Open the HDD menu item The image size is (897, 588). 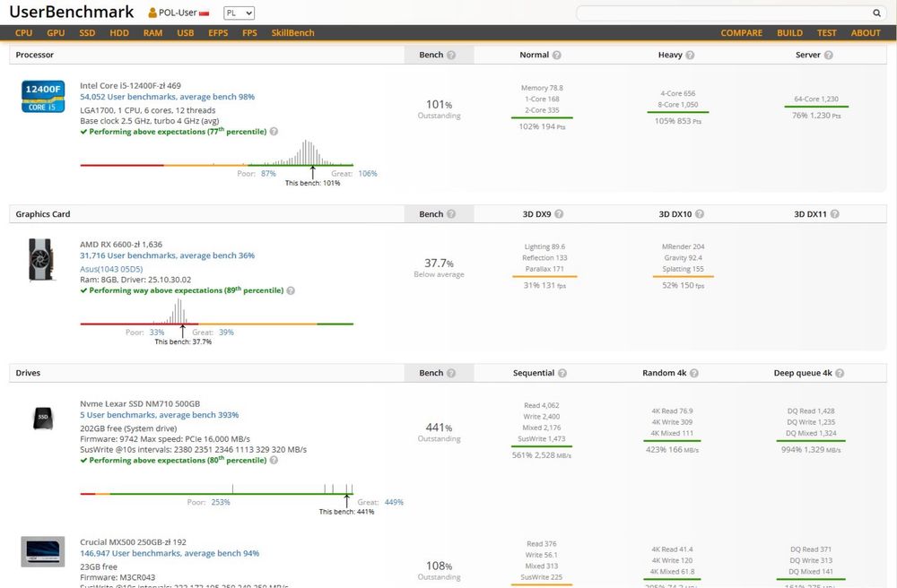tap(119, 32)
